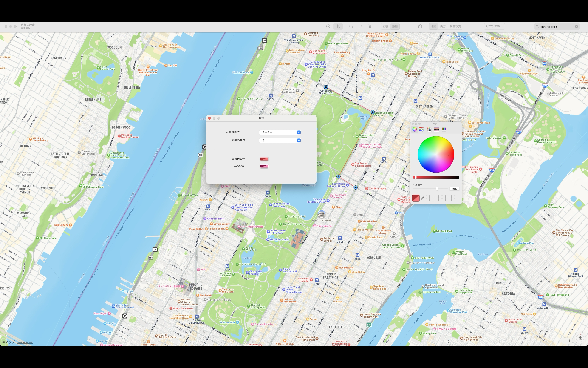
Task: Switch map view to 航空写真
Action: 455,26
